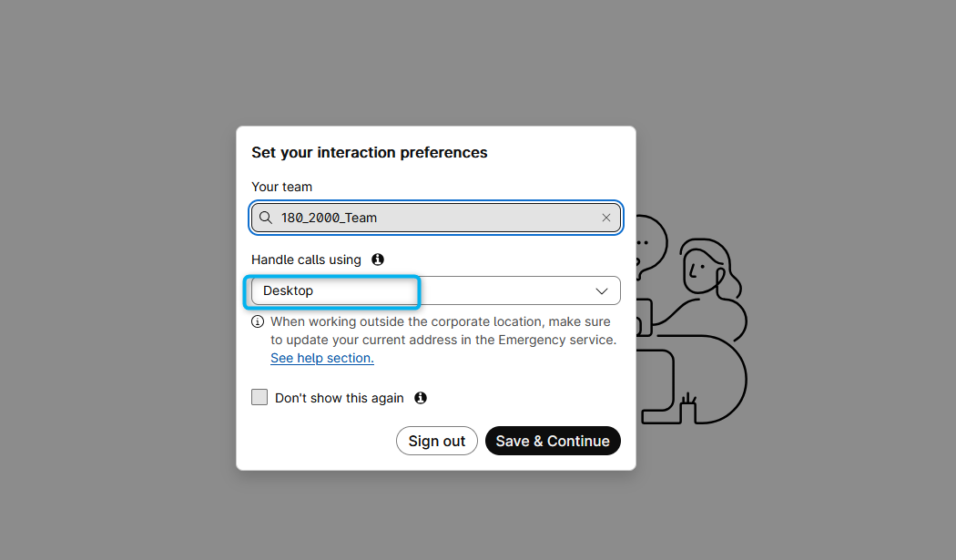The width and height of the screenshot is (956, 560).
Task: Click the info circle before the emergency address note
Action: pyautogui.click(x=259, y=321)
